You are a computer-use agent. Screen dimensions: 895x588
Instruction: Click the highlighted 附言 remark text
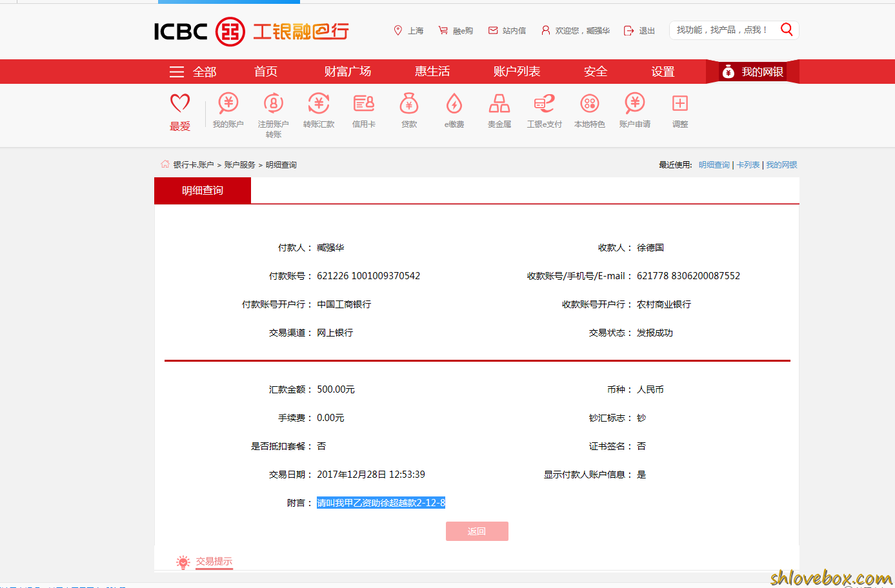pyautogui.click(x=381, y=503)
